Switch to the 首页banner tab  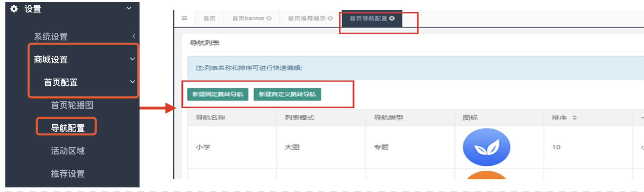pos(248,18)
